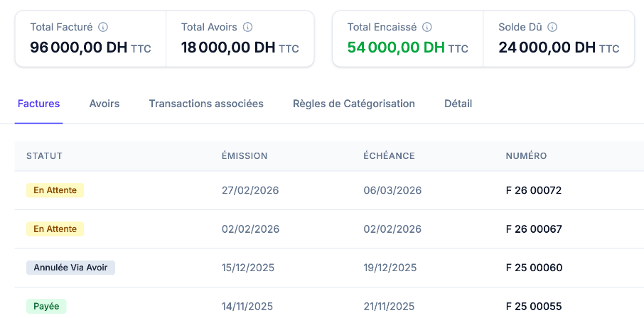Select the Règles de Catégorisation tab

coord(354,104)
